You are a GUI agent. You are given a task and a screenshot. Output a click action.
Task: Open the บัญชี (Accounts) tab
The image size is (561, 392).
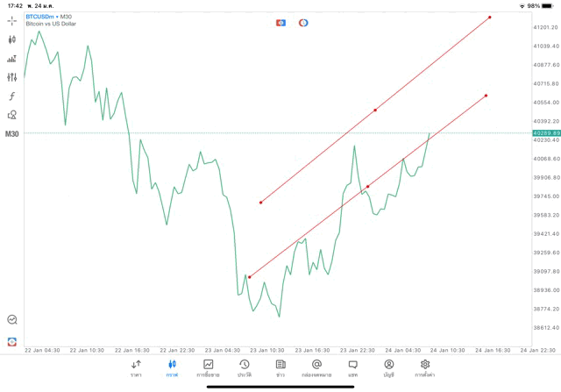388,367
